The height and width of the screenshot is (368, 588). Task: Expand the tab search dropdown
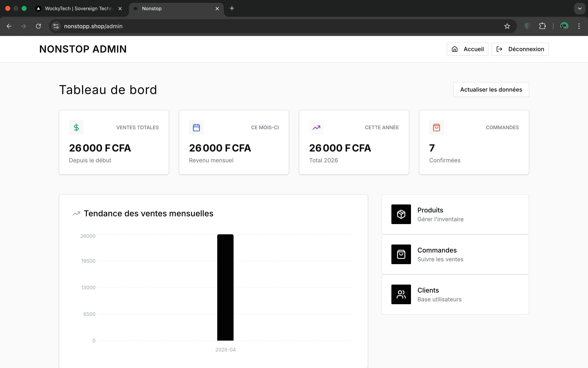pos(580,9)
